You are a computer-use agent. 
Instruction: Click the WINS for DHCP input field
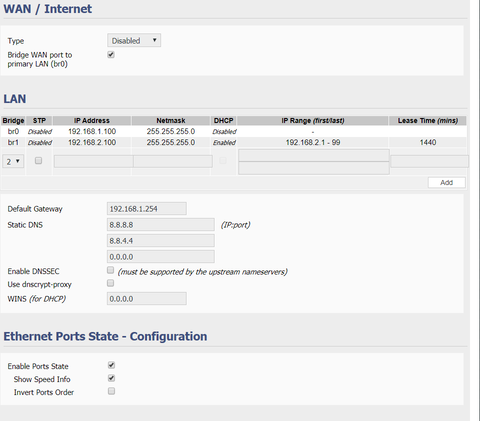147,299
